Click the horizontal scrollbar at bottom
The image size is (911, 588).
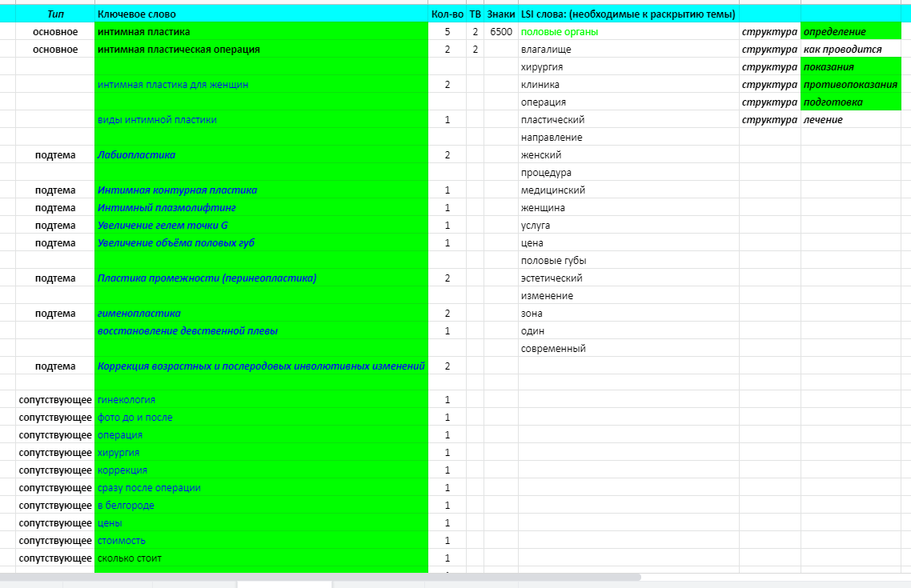[320, 577]
